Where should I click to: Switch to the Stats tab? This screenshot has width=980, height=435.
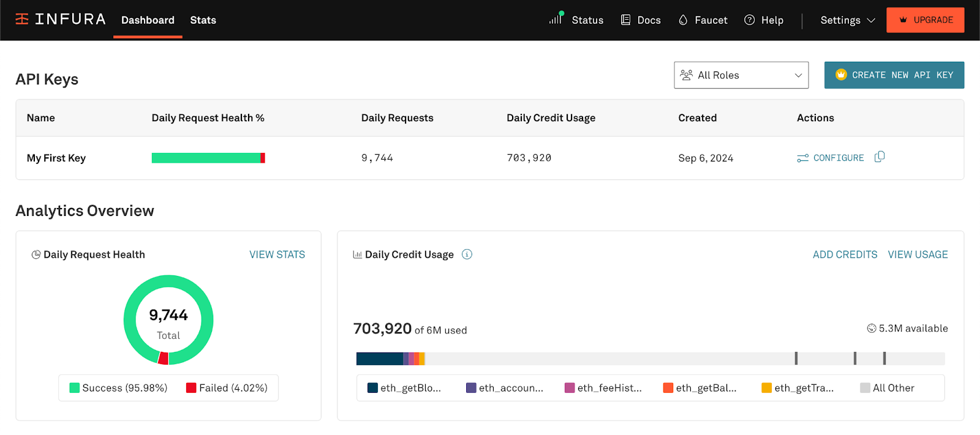[x=203, y=20]
